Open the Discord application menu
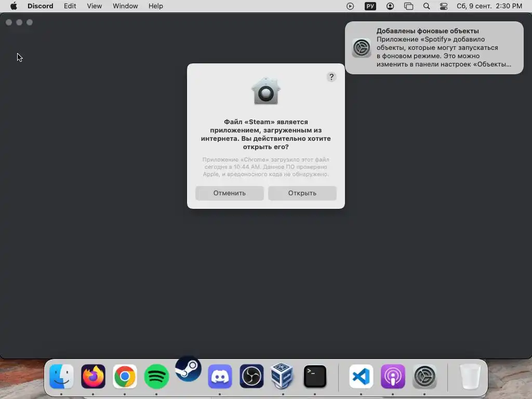 (x=41, y=6)
